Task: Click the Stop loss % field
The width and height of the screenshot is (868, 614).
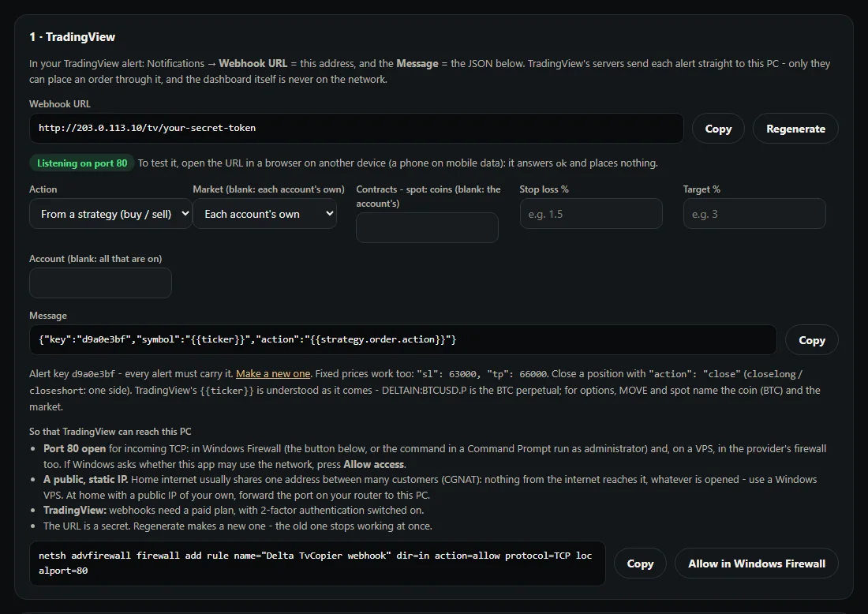Action: [591, 214]
